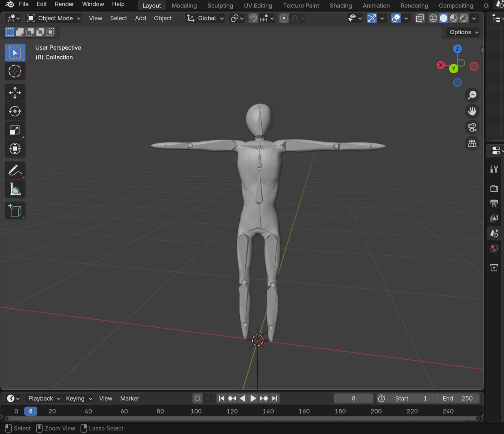Open the viewport Add menu
Screen dimensions: 504x434
pos(140,18)
